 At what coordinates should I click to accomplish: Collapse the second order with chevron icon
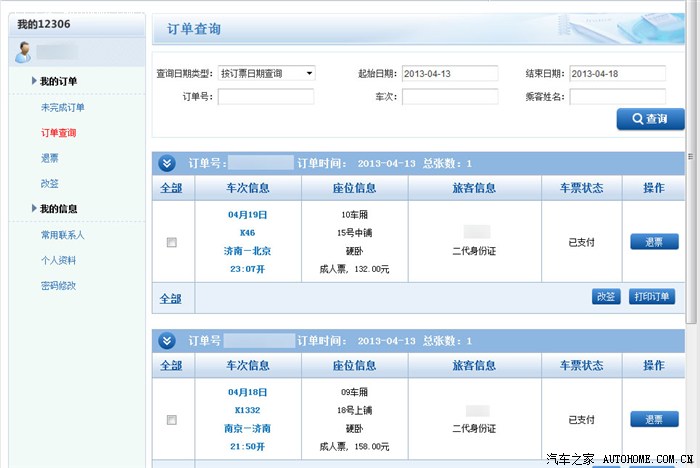(x=168, y=341)
